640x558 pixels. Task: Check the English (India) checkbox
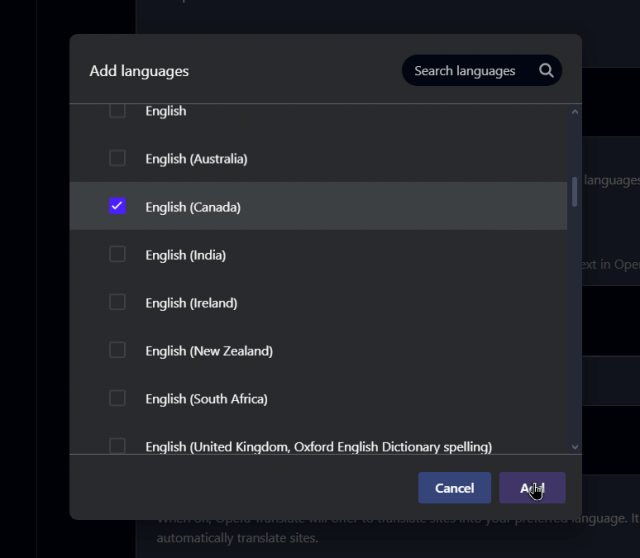pyautogui.click(x=117, y=254)
